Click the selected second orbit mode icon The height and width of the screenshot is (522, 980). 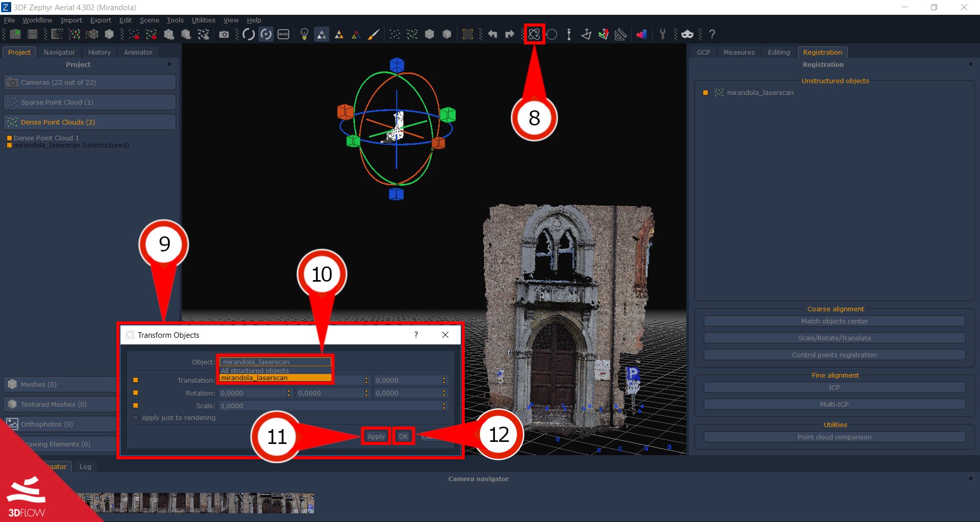(x=266, y=34)
